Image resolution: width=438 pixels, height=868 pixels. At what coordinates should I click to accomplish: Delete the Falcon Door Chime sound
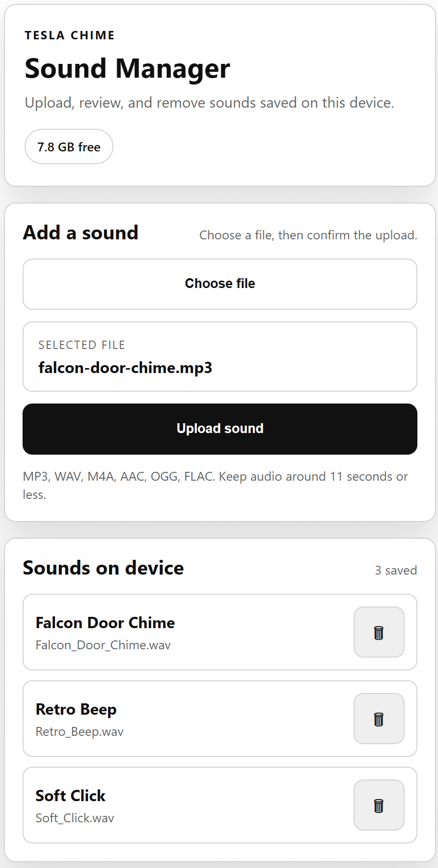tap(379, 632)
